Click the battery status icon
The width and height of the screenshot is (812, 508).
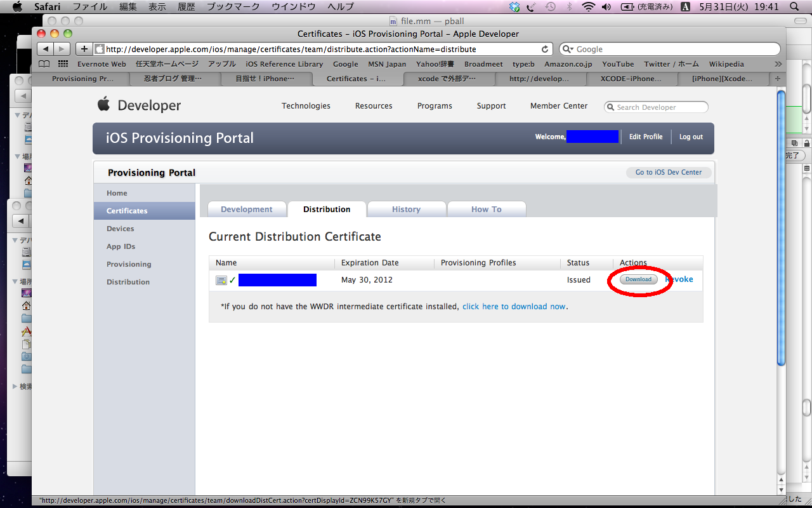pyautogui.click(x=627, y=6)
